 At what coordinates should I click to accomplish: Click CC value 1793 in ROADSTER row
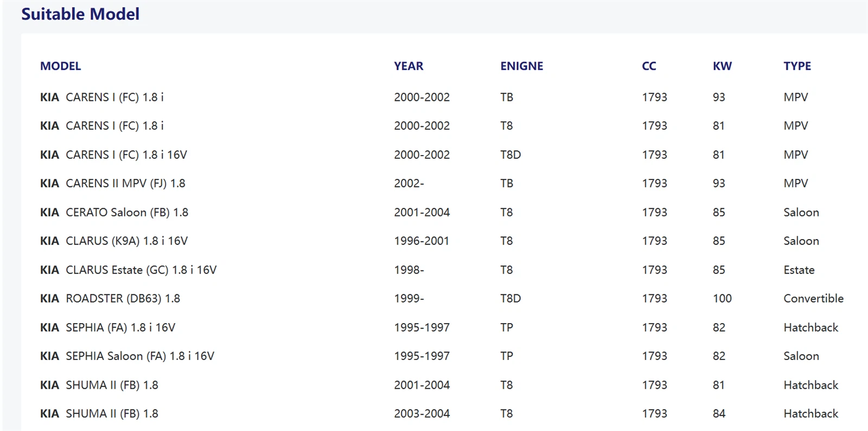654,299
